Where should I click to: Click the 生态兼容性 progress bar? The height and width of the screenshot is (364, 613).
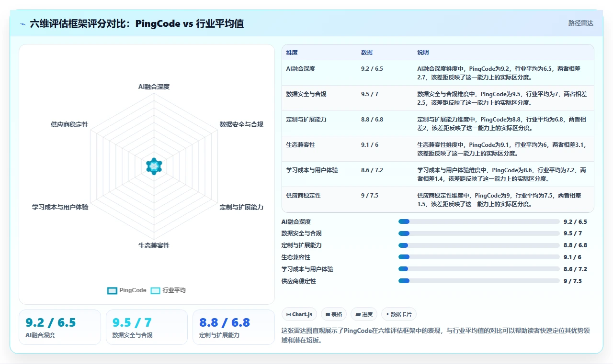(479, 257)
